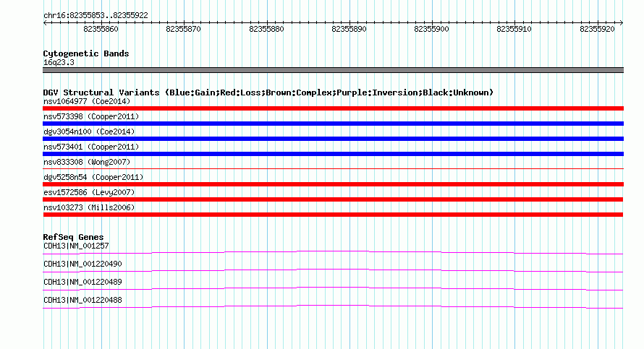Click the thin red line for nsv833308

tap(333, 168)
